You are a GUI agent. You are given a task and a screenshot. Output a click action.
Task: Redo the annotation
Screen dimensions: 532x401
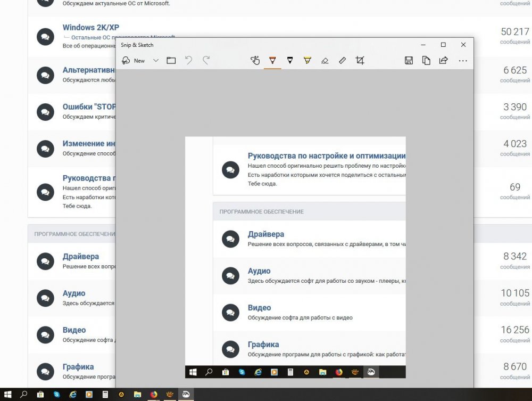pos(206,61)
